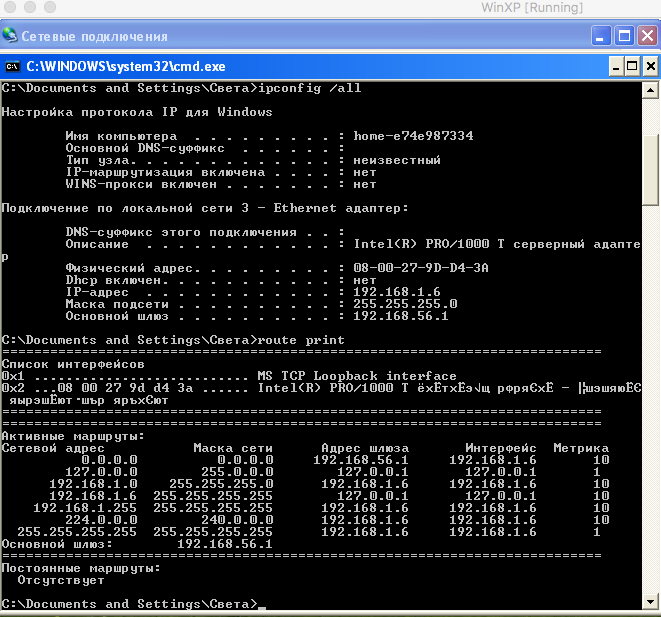The width and height of the screenshot is (661, 617).
Task: Click the final command prompt line
Action: tap(134, 604)
